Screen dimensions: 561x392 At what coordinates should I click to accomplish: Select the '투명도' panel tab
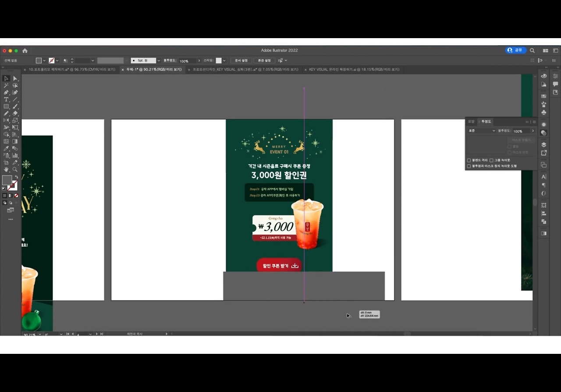[486, 121]
